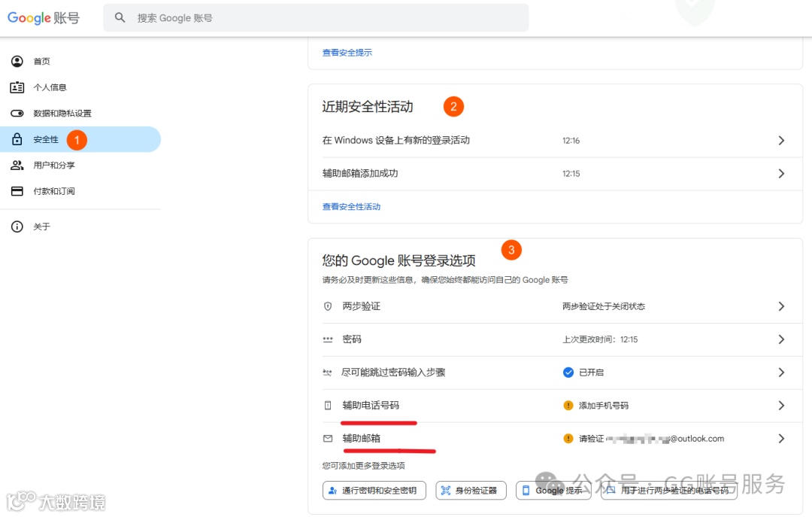The height and width of the screenshot is (517, 812).
Task: Click the skip-password passkey icon
Action: pos(327,373)
